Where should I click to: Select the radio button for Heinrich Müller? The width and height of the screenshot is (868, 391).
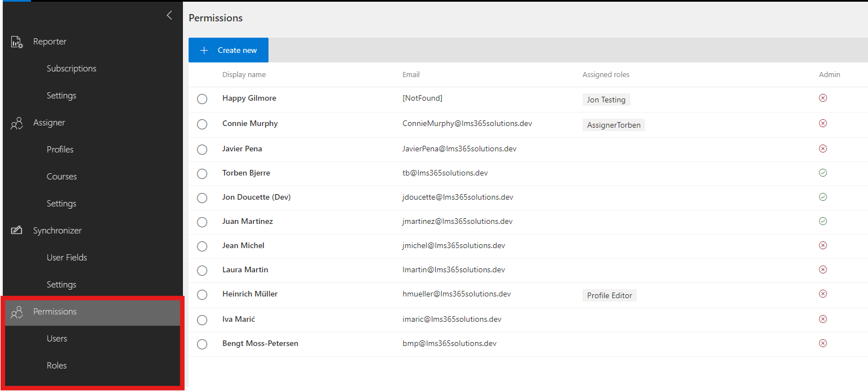click(202, 295)
